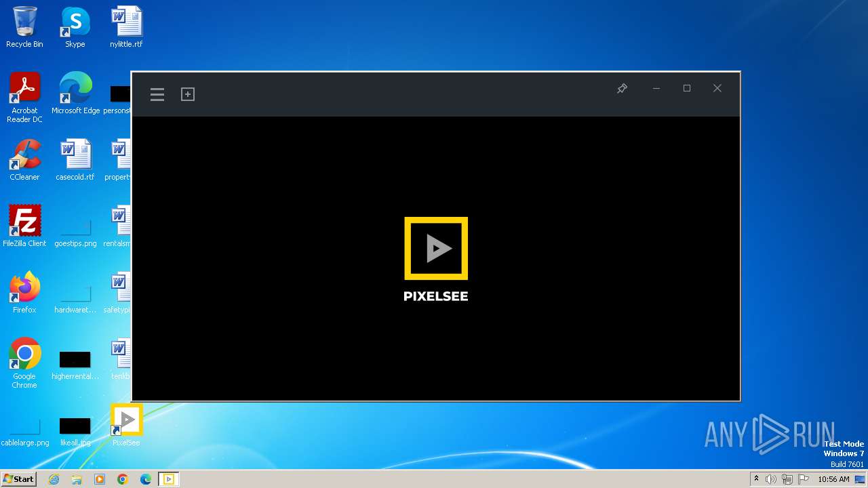This screenshot has width=868, height=488.
Task: Open Windows Explorer folder on taskbar
Action: click(x=77, y=479)
